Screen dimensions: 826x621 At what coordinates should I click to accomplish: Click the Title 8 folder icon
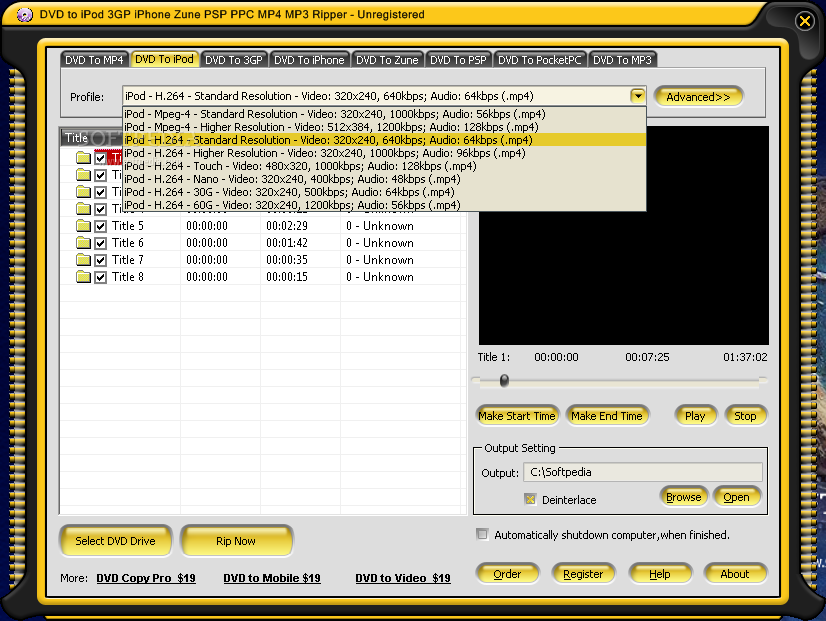(x=83, y=277)
